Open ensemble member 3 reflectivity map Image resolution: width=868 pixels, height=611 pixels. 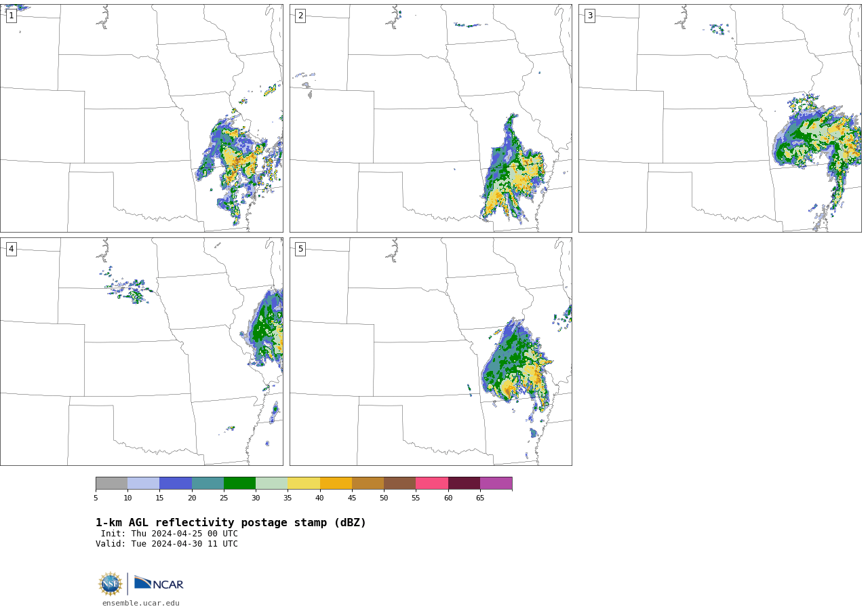[x=719, y=118]
